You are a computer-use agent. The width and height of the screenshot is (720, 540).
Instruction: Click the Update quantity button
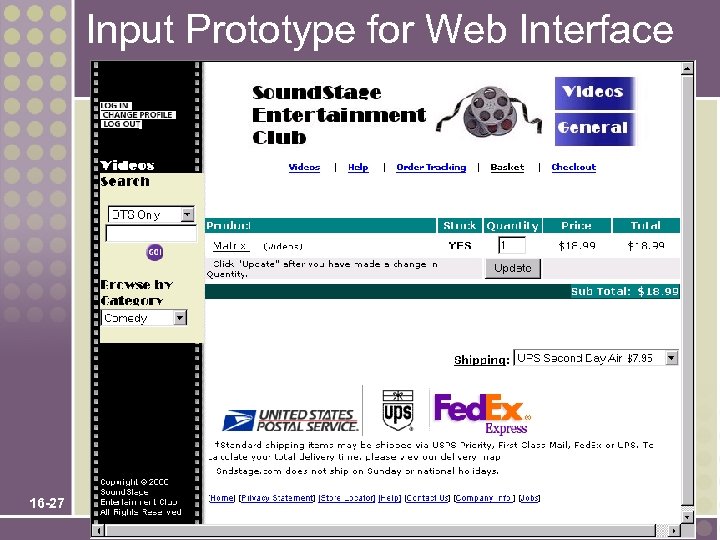[x=513, y=268]
